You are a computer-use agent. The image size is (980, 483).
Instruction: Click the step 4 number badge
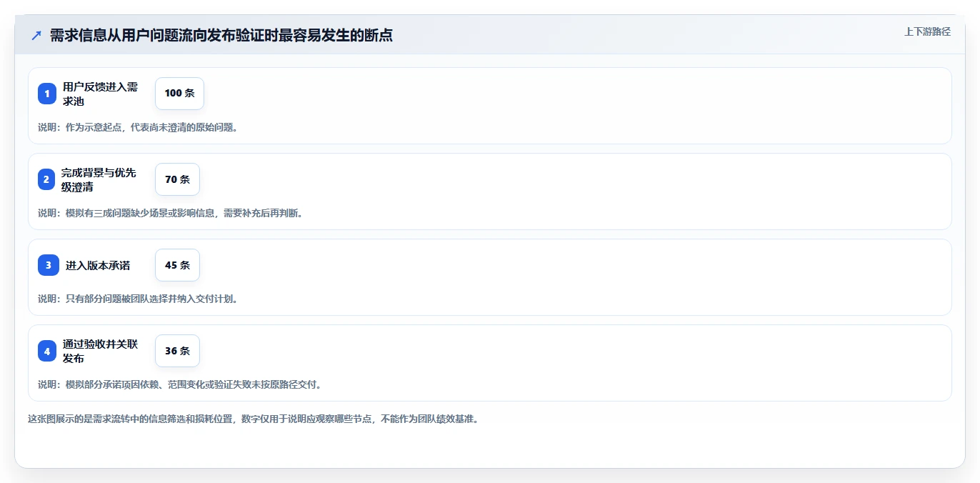pyautogui.click(x=47, y=351)
